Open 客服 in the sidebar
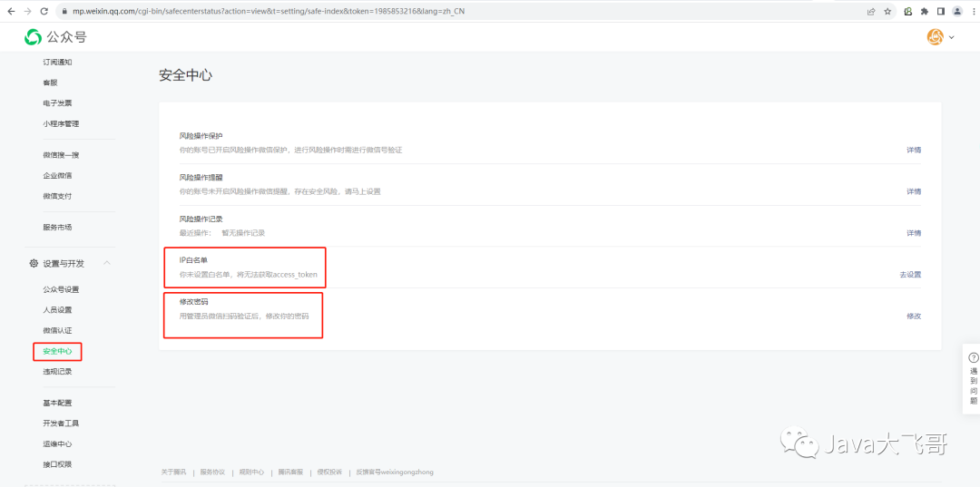This screenshot has height=487, width=980. (x=50, y=83)
